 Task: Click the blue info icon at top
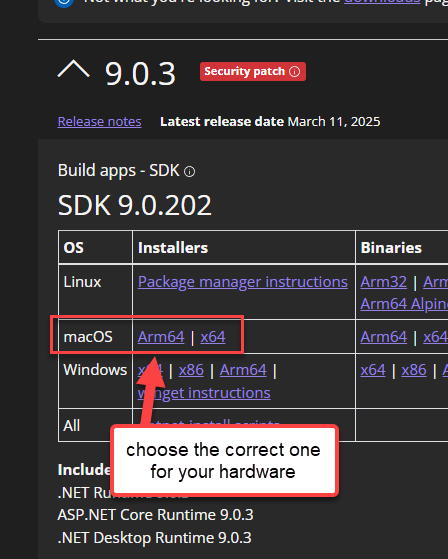64,2
